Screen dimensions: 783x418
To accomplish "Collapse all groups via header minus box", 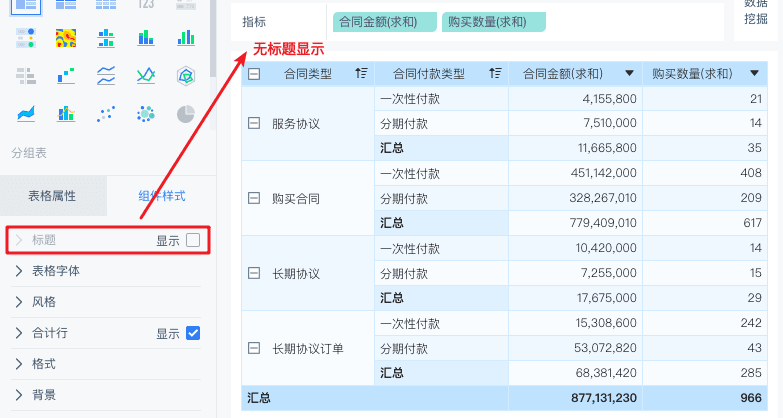I will click(254, 74).
